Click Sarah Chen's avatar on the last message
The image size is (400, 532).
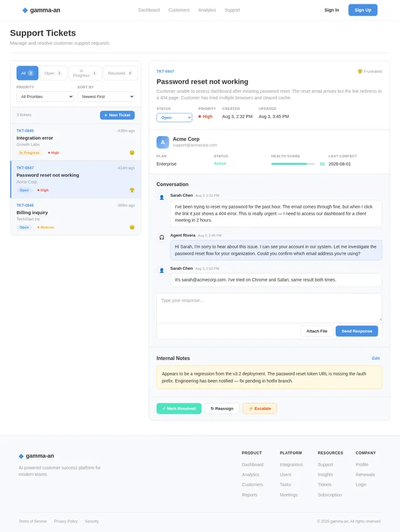pyautogui.click(x=162, y=270)
